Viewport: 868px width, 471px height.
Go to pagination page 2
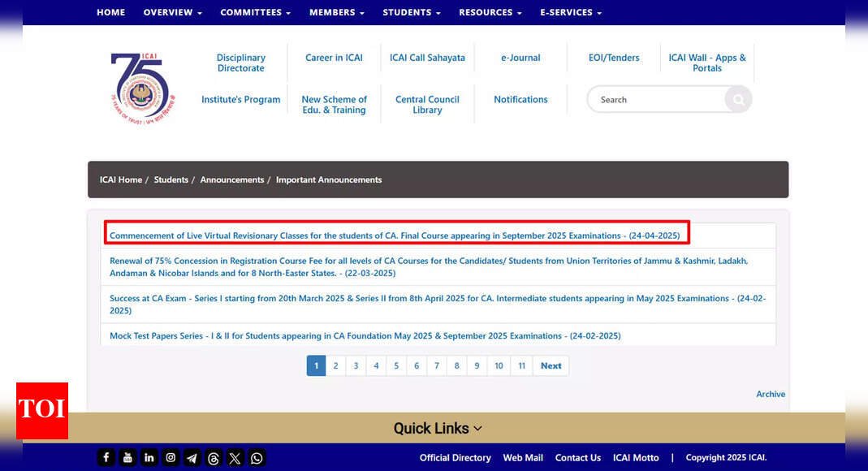coord(335,366)
